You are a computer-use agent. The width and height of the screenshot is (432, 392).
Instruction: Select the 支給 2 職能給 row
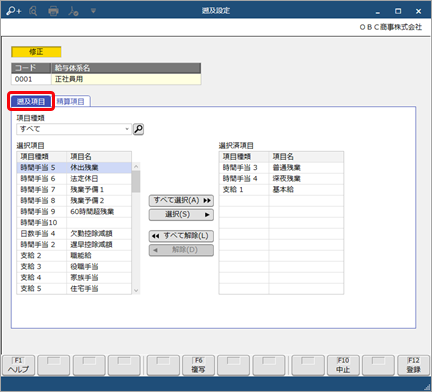coord(74,256)
